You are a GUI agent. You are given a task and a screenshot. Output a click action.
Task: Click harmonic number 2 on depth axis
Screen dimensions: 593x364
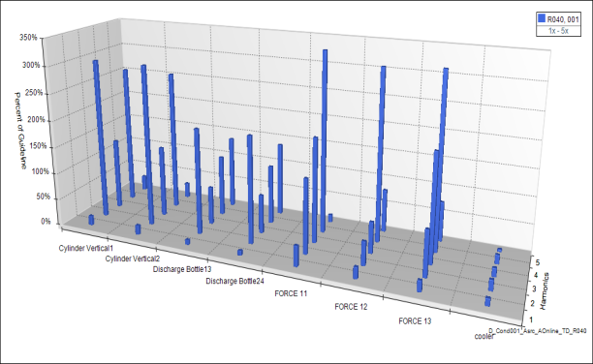[532, 304]
